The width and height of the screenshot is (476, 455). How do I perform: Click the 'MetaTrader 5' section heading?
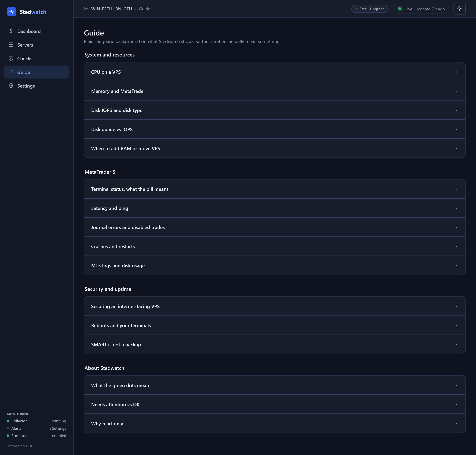pos(100,172)
